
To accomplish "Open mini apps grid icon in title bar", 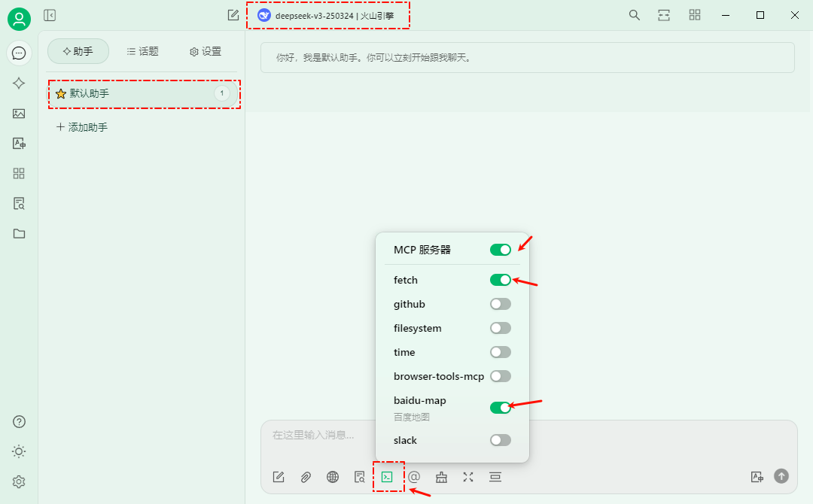I will pyautogui.click(x=695, y=16).
